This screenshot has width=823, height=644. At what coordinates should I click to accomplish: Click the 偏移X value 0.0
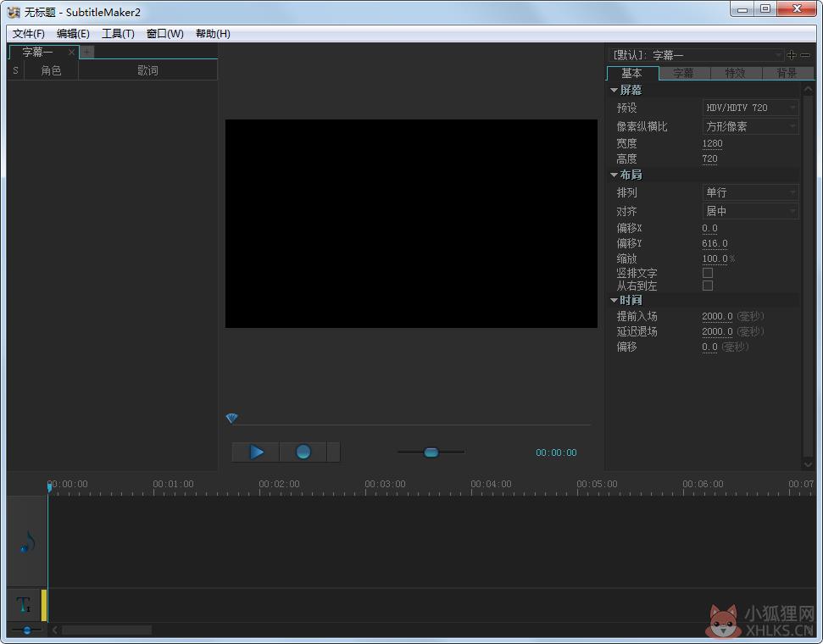pyautogui.click(x=709, y=228)
